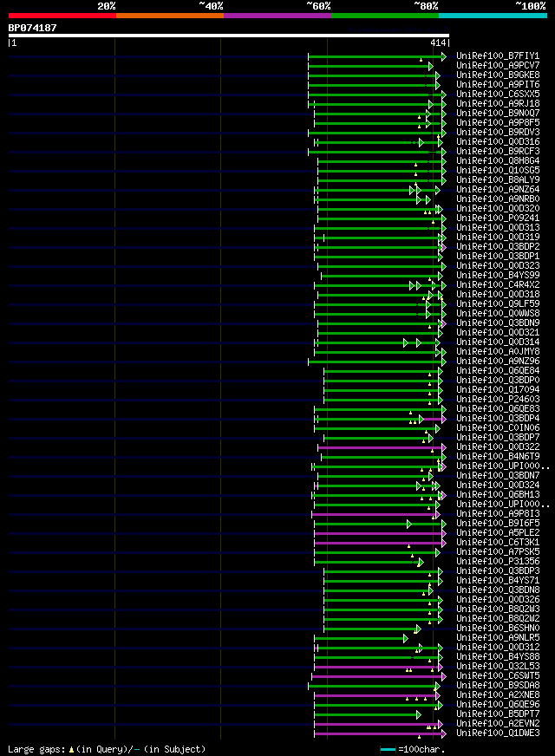
Task: Open hit UniRef100_C6SXX5
Action: point(498,94)
